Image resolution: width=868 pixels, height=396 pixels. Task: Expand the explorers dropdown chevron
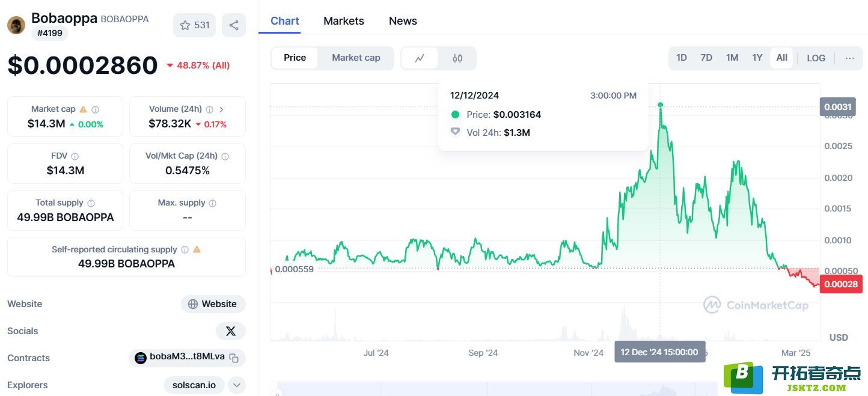(237, 385)
